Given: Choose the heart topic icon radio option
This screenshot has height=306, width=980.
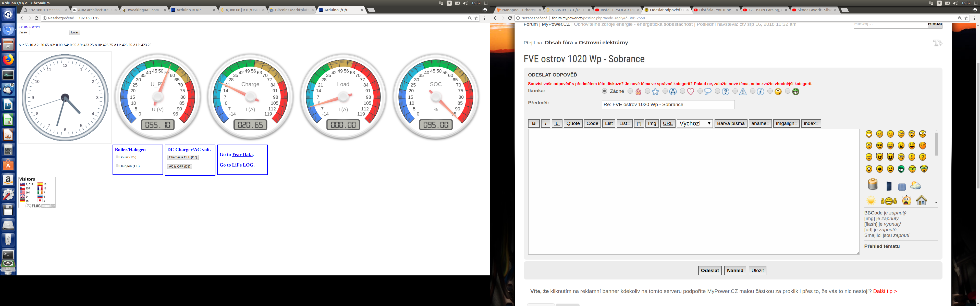Looking at the screenshot, I should pos(682,91).
